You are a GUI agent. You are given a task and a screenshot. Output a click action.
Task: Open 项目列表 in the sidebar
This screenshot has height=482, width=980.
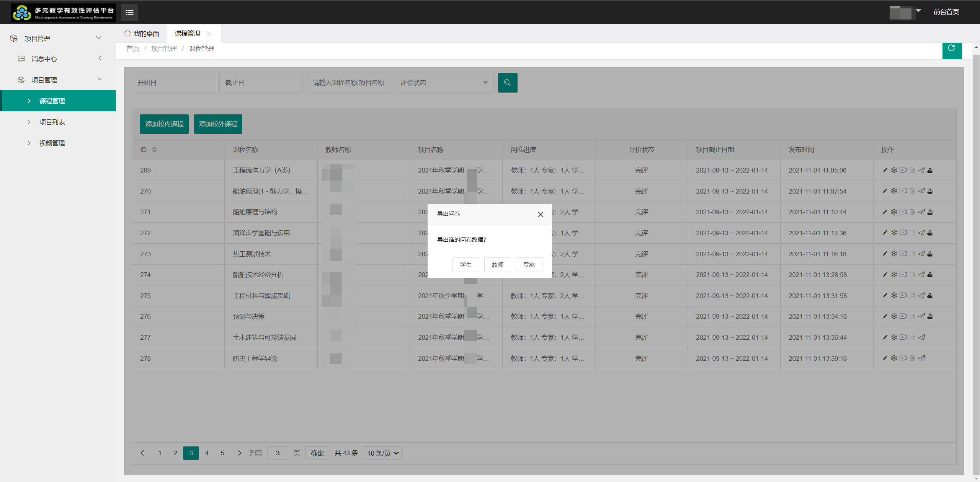[52, 122]
